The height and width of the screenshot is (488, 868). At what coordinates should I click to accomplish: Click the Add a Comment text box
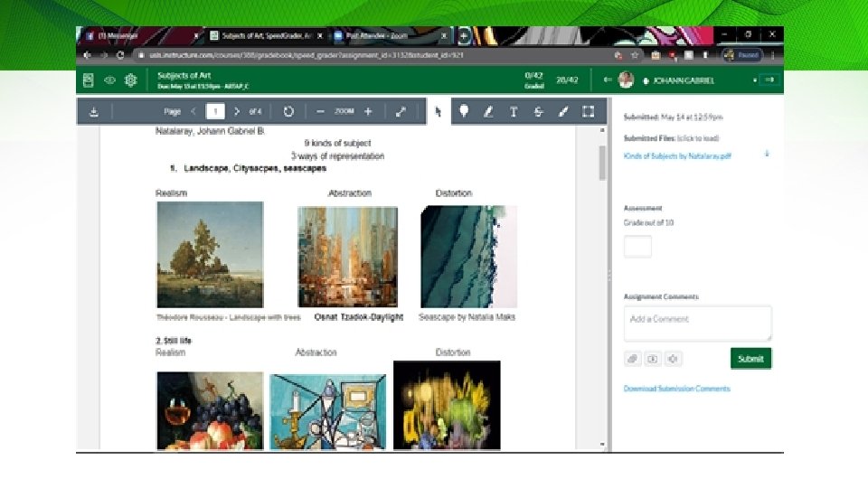(x=697, y=324)
